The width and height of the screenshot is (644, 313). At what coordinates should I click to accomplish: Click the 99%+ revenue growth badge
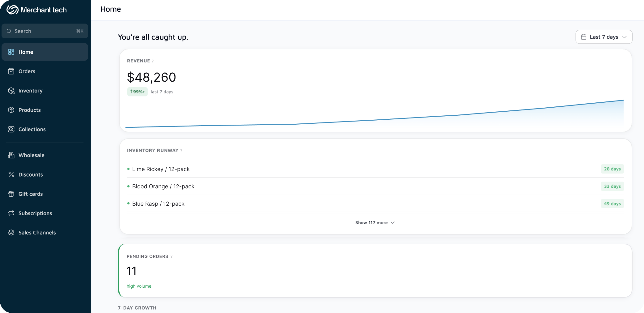(x=137, y=92)
